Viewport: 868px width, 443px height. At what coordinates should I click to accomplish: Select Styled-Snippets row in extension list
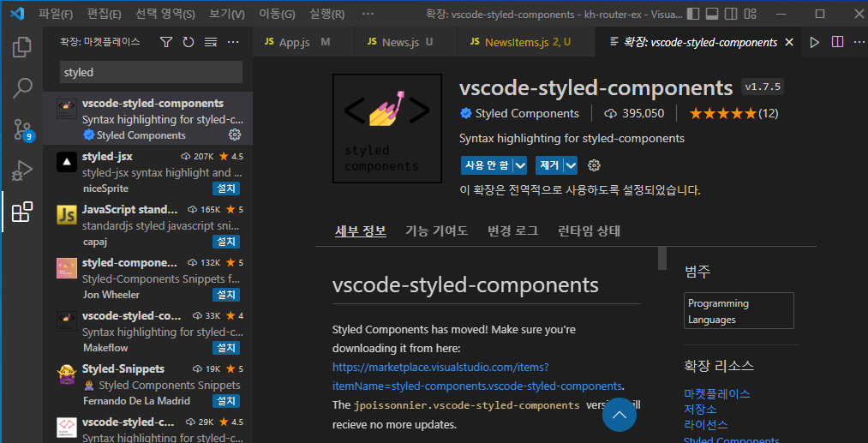(x=147, y=384)
